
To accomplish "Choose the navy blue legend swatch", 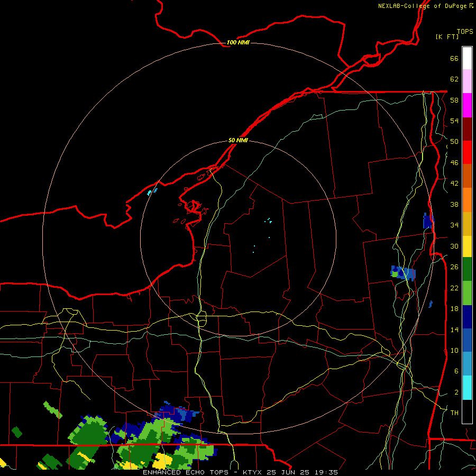I will pos(467,317).
